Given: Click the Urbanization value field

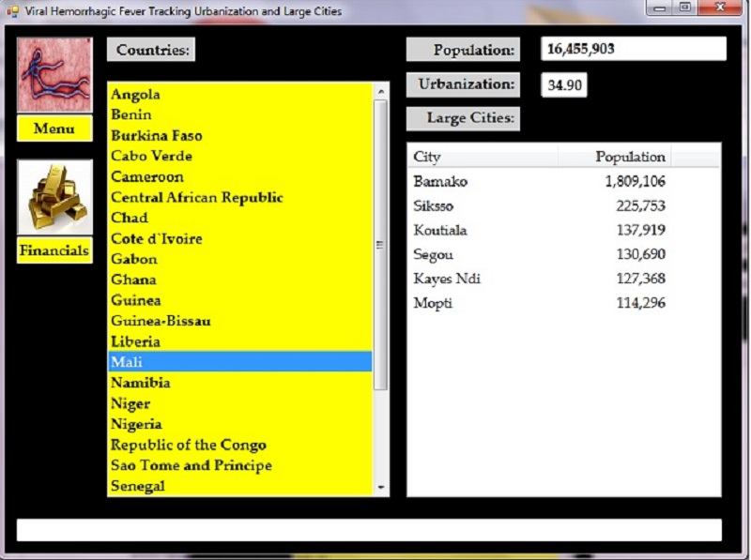Looking at the screenshot, I should point(565,85).
